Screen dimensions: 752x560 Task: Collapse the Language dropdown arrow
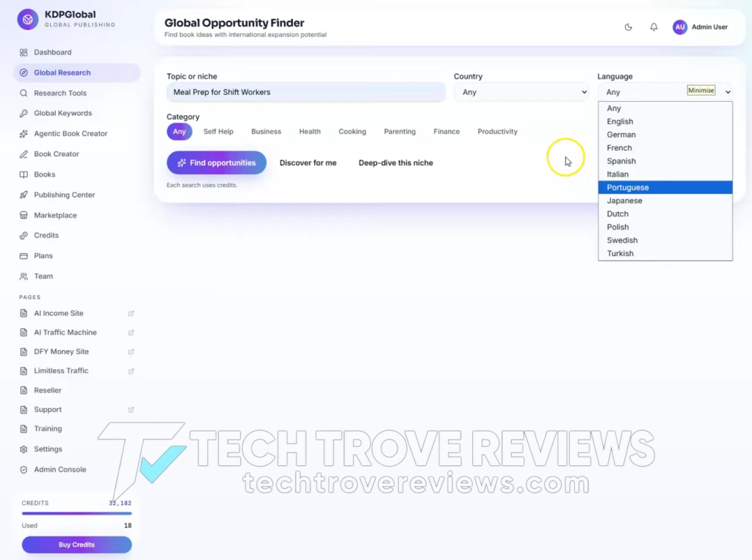pyautogui.click(x=728, y=92)
